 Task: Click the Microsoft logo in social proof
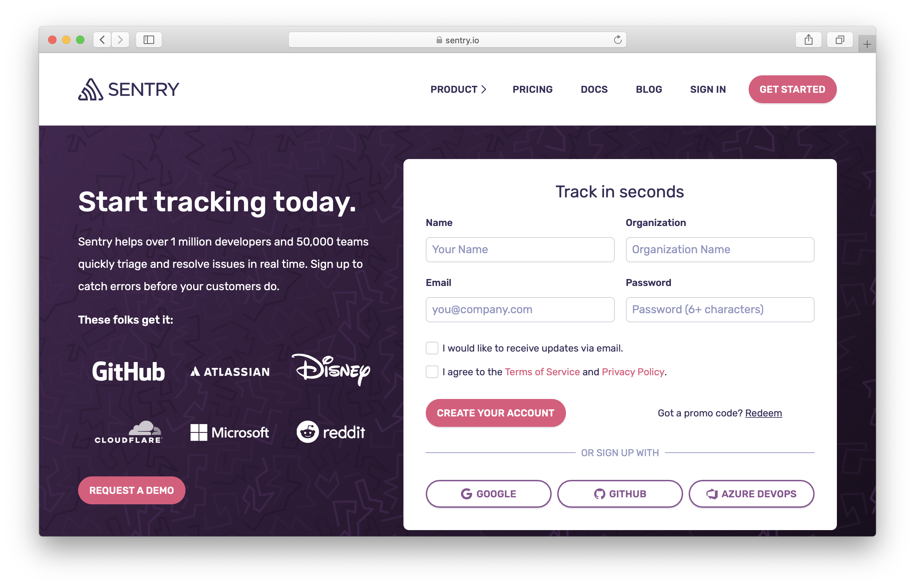[x=229, y=432]
